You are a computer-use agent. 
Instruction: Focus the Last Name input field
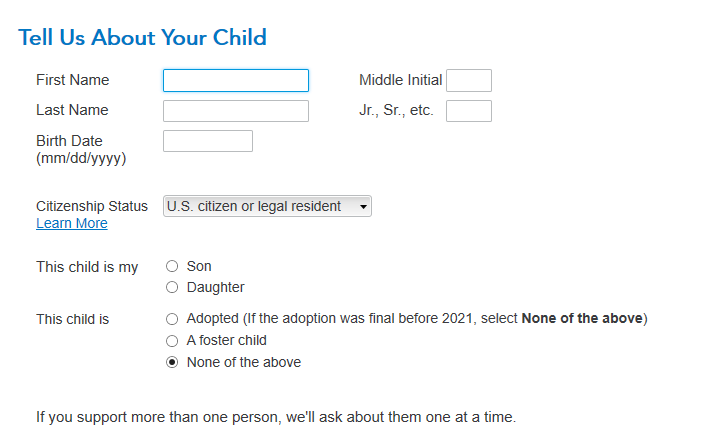[236, 111]
